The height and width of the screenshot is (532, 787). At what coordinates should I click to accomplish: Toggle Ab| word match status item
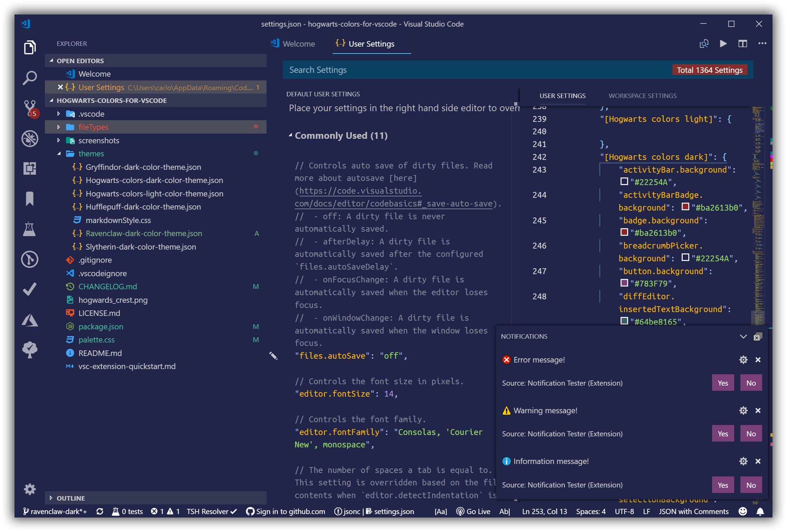[x=505, y=512]
